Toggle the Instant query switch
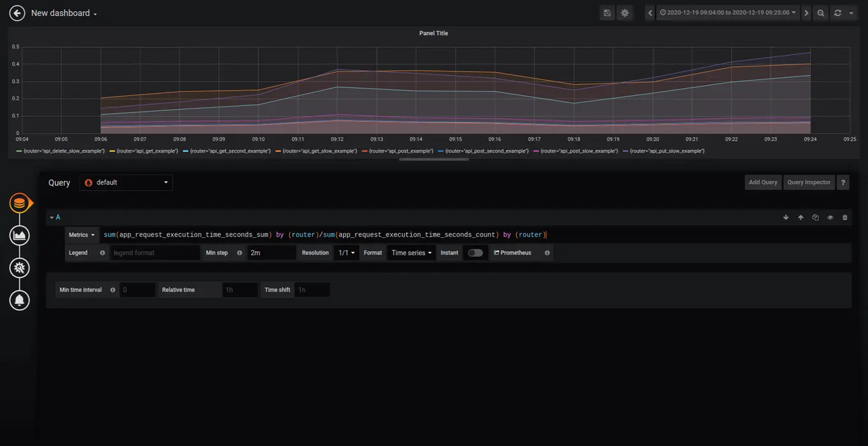The image size is (868, 446). (475, 253)
